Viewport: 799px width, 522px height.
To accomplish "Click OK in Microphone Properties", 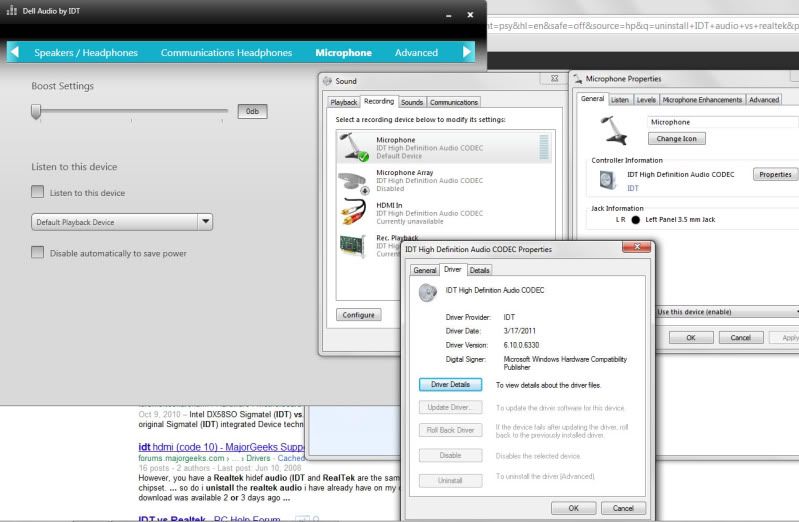I will tap(690, 337).
